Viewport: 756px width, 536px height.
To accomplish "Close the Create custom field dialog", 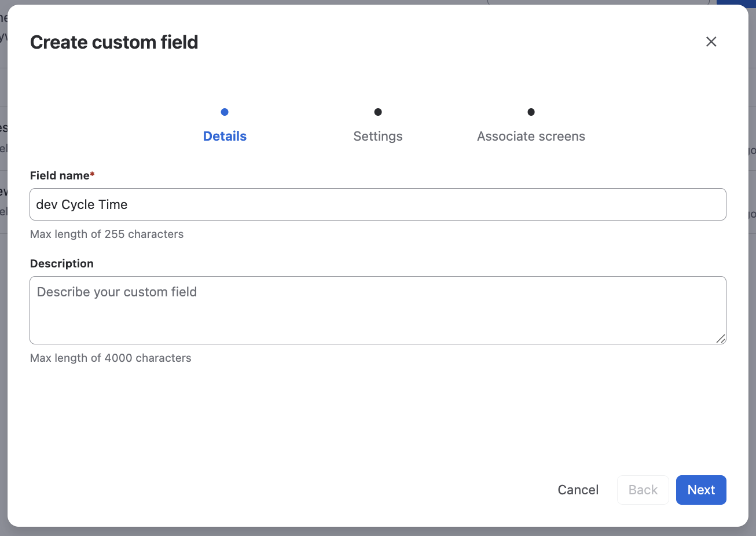I will [x=711, y=42].
